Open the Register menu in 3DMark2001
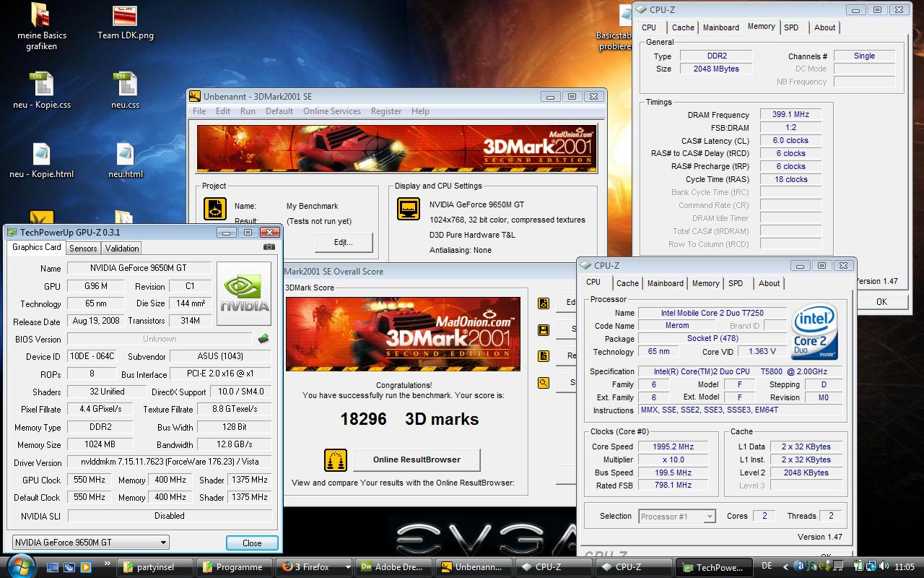 coord(386,111)
